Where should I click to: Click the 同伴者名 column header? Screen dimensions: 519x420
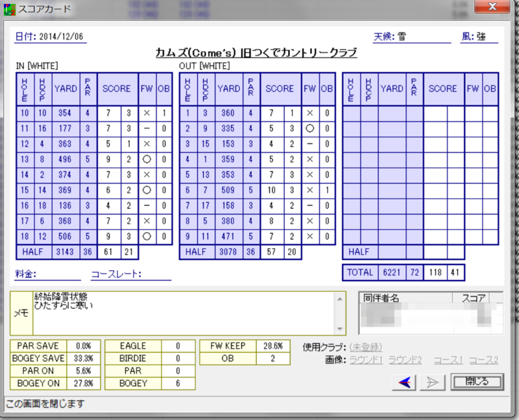click(406, 298)
